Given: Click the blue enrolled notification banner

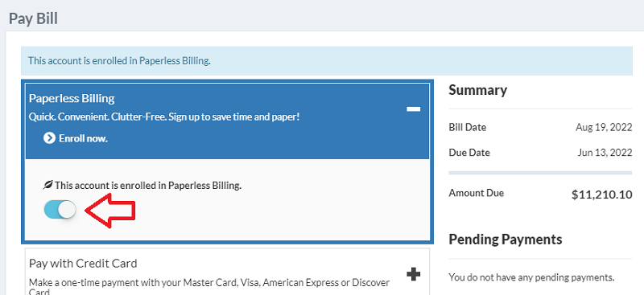Looking at the screenshot, I should coord(327,61).
